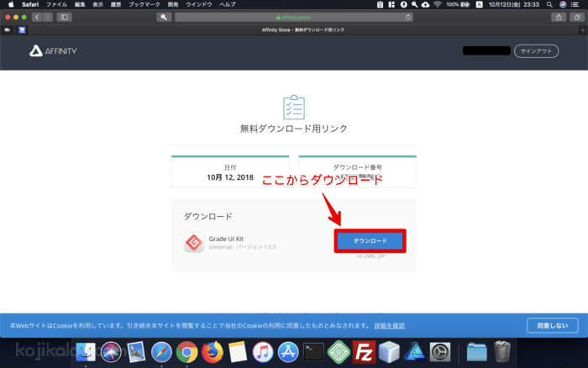Viewport: 588px width, 368px height.
Task: Open Finder from the Dock
Action: [x=86, y=352]
